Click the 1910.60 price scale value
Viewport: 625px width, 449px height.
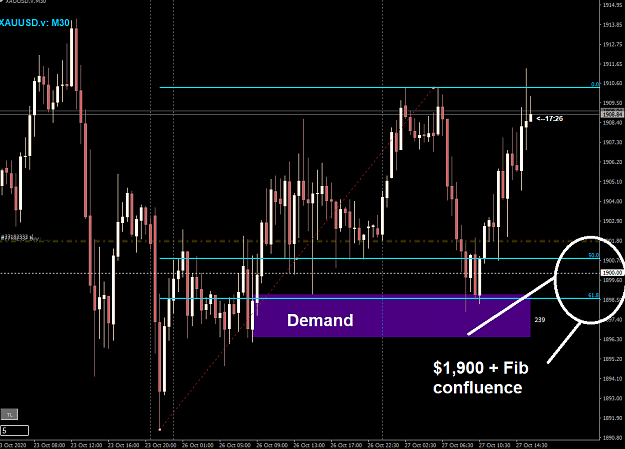pyautogui.click(x=612, y=83)
